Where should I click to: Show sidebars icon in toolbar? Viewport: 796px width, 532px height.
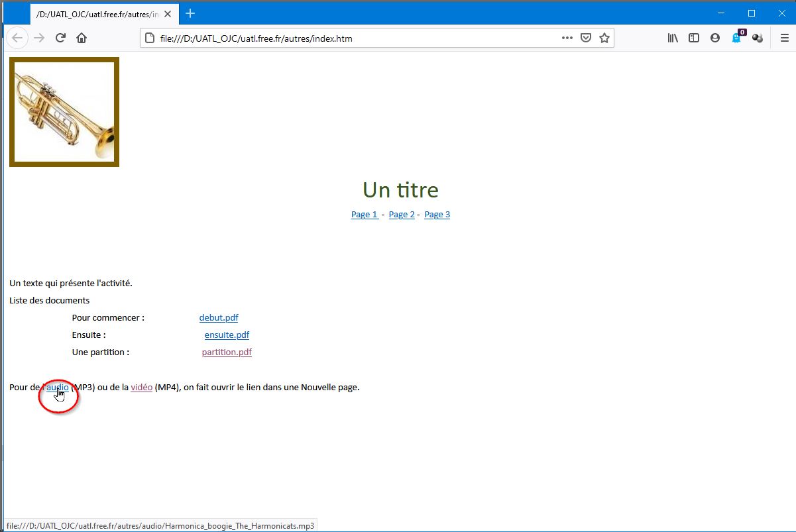(694, 38)
